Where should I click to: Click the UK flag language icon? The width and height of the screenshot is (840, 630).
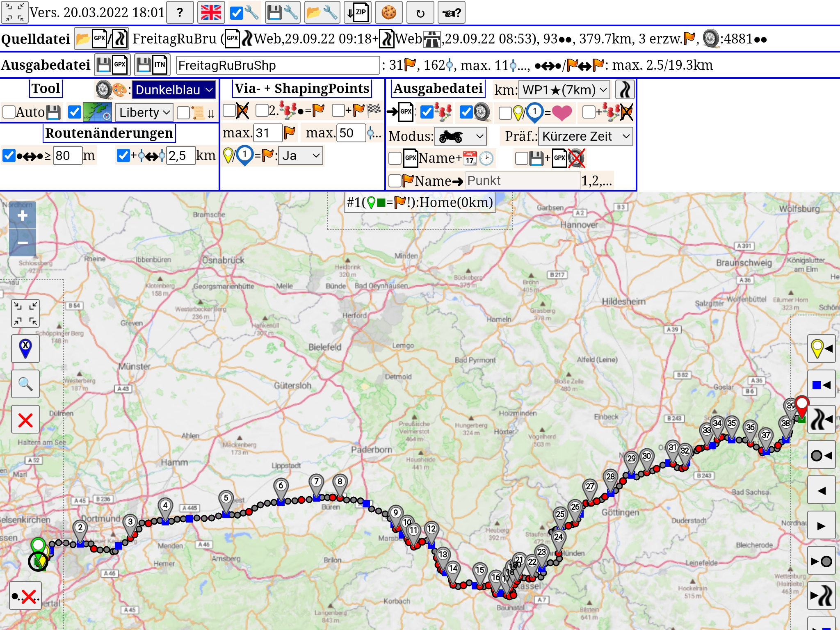tap(211, 12)
